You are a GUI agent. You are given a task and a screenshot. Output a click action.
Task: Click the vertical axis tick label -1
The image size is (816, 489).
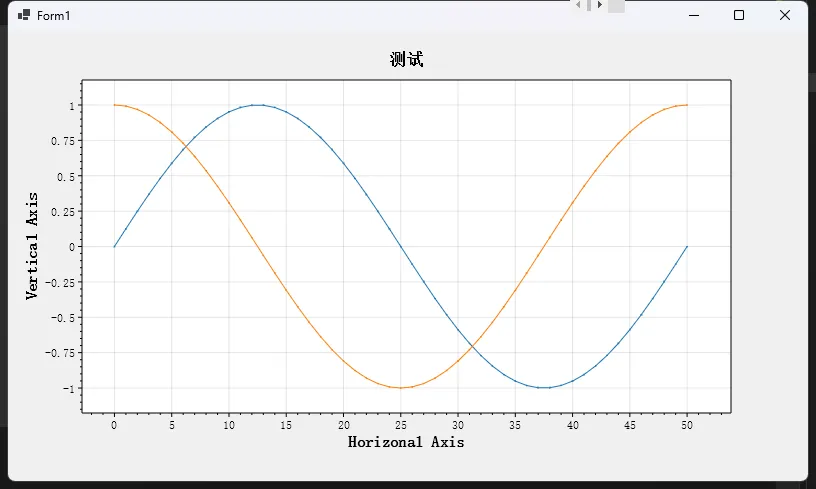(x=69, y=389)
